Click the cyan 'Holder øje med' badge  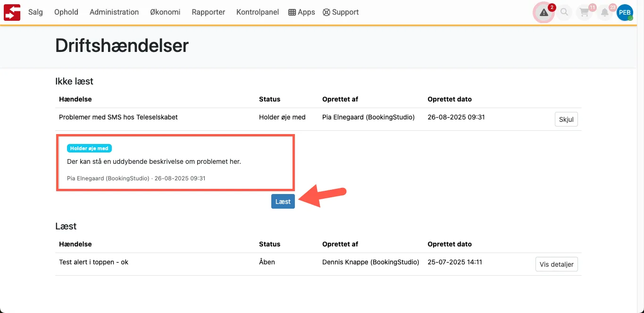(89, 148)
